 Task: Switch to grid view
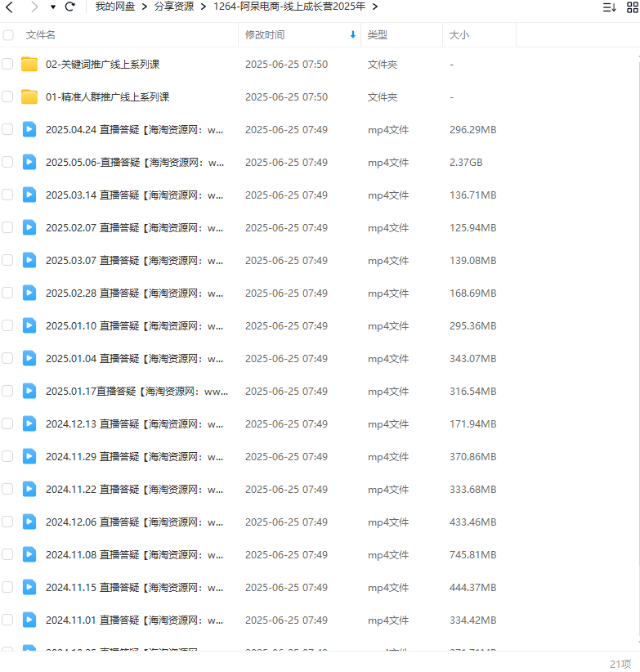click(x=633, y=7)
